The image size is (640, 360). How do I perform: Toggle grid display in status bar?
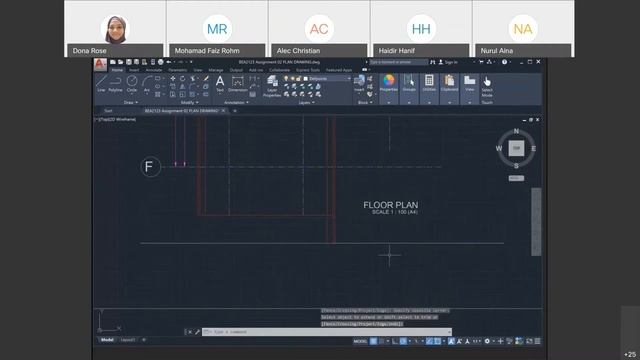pos(373,341)
